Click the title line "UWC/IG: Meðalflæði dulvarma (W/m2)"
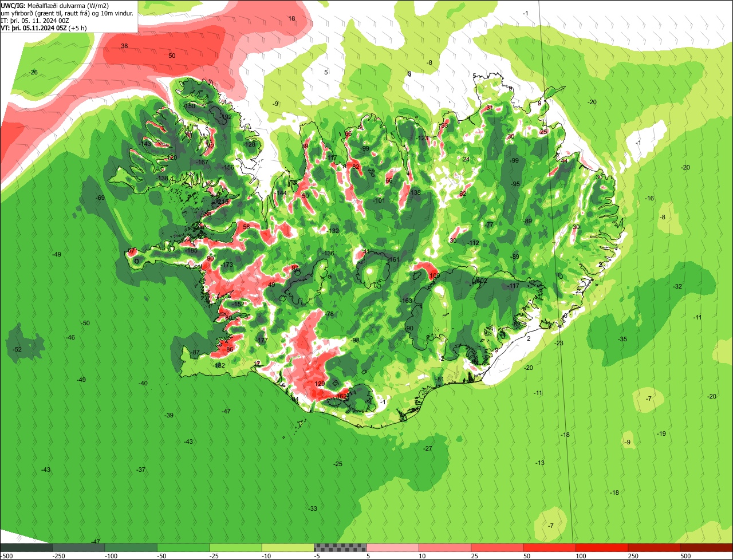733x560 pixels. [x=55, y=5]
